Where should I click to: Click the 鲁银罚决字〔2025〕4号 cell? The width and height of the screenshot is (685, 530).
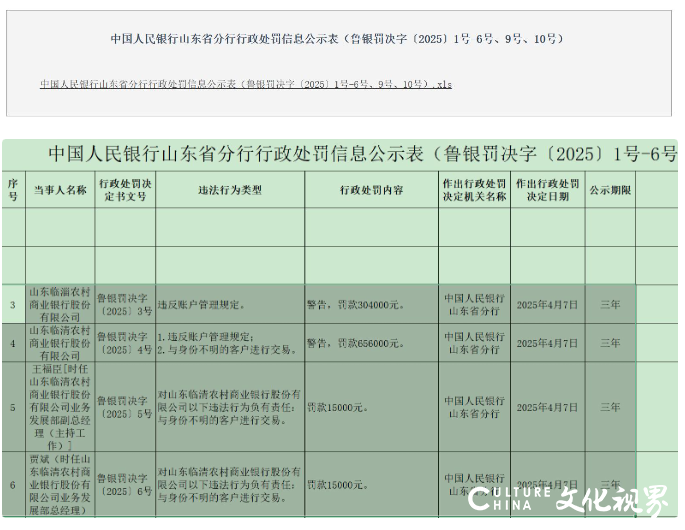(125, 343)
